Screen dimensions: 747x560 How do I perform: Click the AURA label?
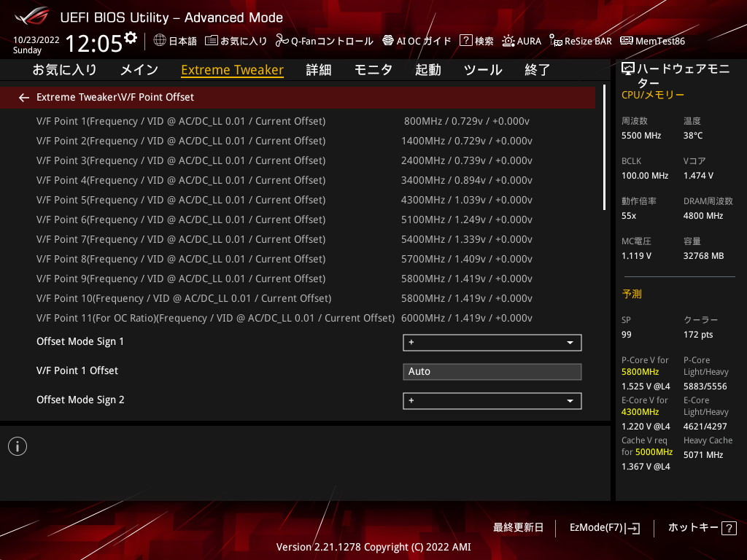530,41
